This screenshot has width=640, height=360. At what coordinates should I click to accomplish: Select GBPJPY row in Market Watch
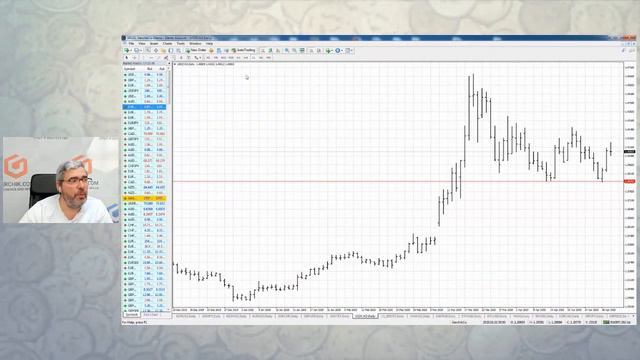[144, 139]
